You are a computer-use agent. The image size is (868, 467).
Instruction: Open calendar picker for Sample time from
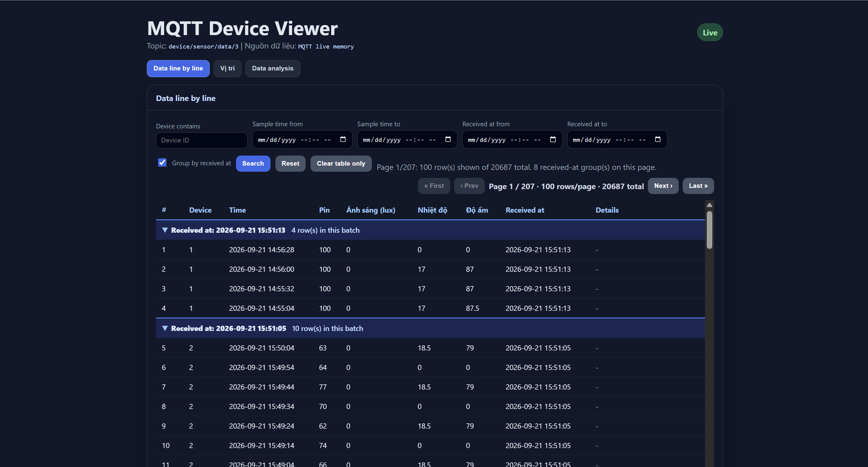click(x=343, y=139)
